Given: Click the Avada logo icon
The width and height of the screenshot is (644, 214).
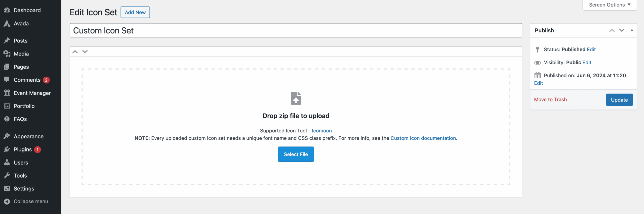Looking at the screenshot, I should 7,24.
